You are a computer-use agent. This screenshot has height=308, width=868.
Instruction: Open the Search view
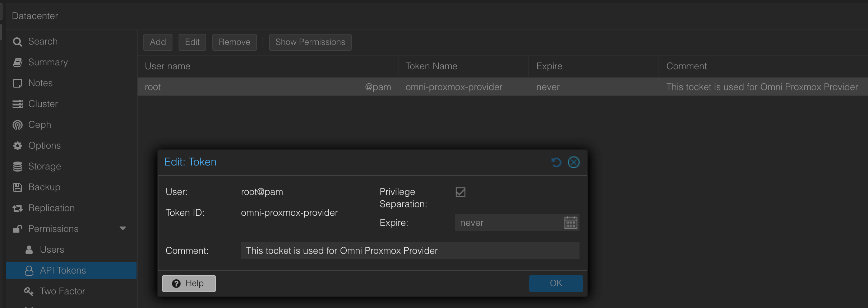click(43, 42)
